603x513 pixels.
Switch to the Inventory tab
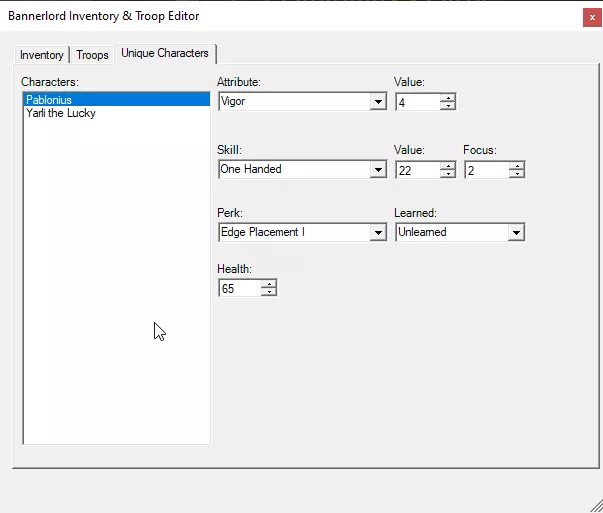42,55
